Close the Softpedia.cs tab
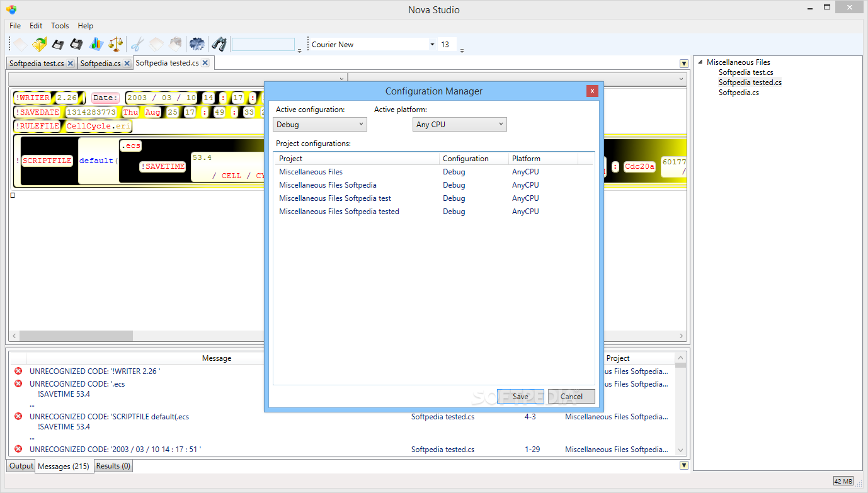The image size is (868, 493). click(x=127, y=64)
